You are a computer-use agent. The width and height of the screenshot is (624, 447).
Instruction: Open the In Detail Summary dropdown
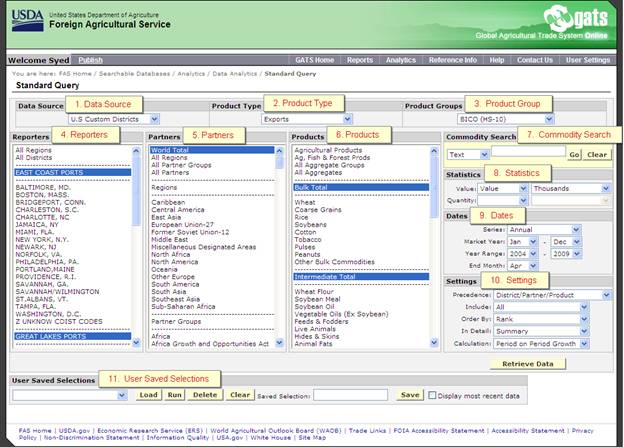(541, 331)
